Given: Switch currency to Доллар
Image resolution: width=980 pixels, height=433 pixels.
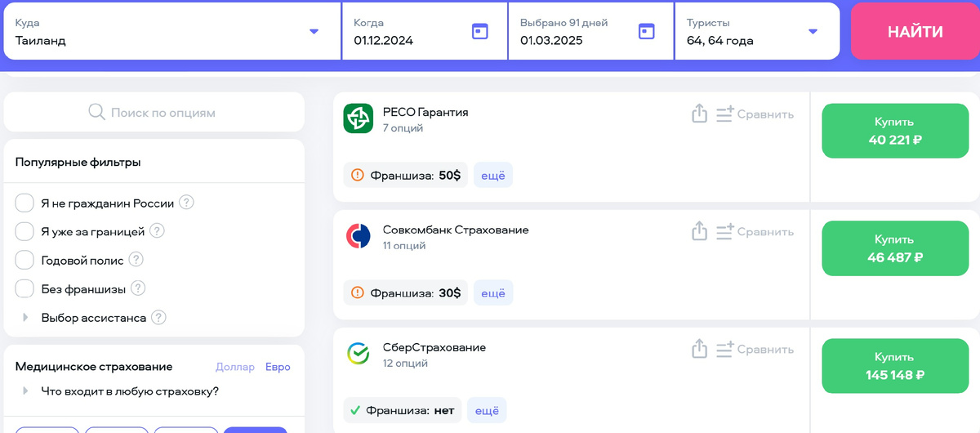Looking at the screenshot, I should coord(235,367).
